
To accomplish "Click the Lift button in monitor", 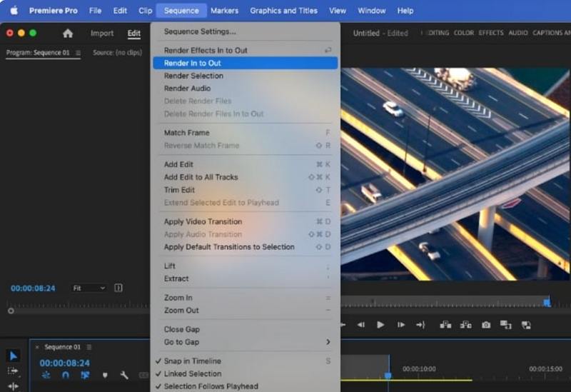I will pyautogui.click(x=445, y=325).
